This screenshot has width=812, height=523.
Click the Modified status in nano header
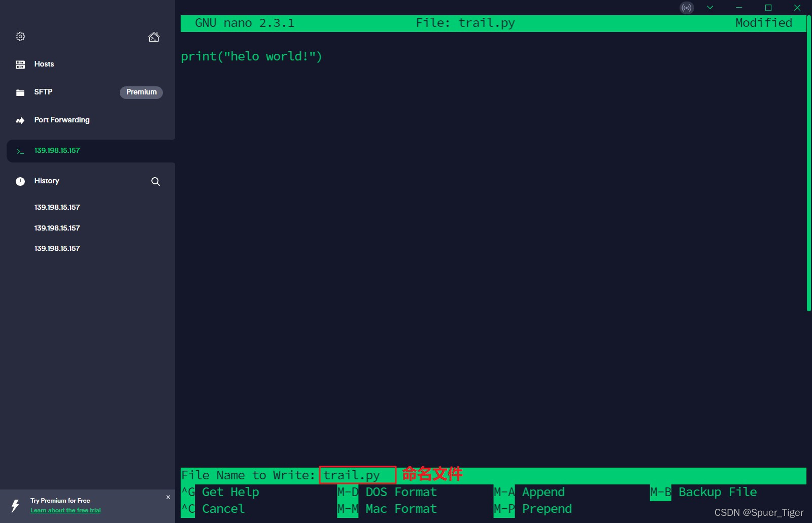coord(764,23)
